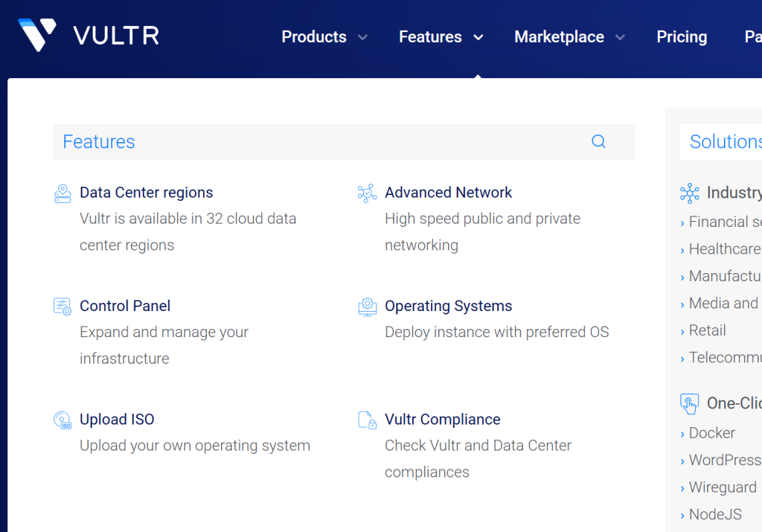Click the VULTR wordmark text
Viewport: 762px width, 532px height.
[x=116, y=36]
